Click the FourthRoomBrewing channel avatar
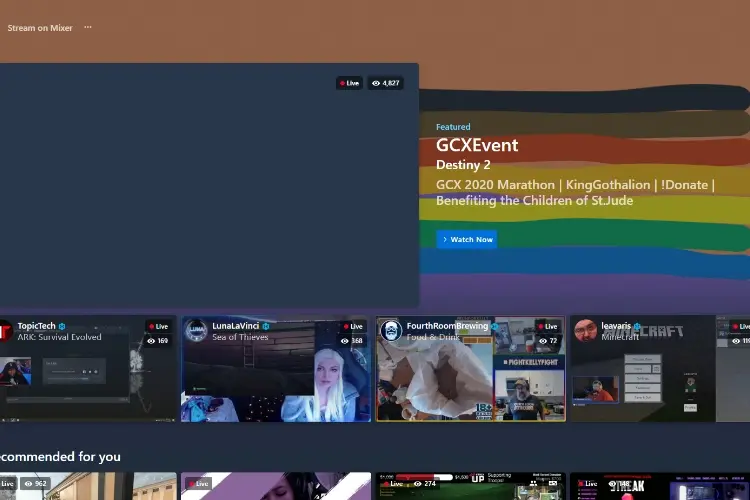This screenshot has height=500, width=750. 391,331
